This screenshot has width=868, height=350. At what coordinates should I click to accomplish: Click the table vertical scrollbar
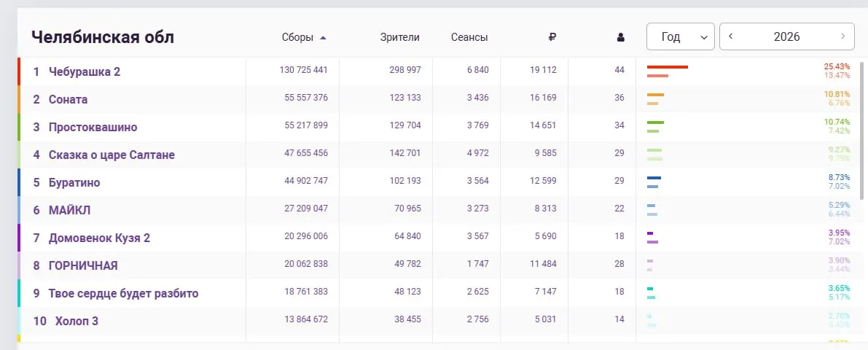pyautogui.click(x=861, y=130)
